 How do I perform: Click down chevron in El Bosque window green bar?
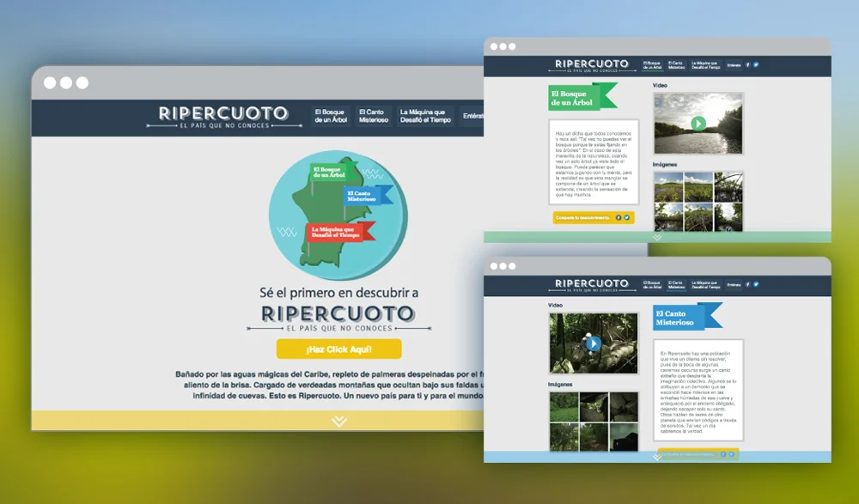pyautogui.click(x=657, y=237)
